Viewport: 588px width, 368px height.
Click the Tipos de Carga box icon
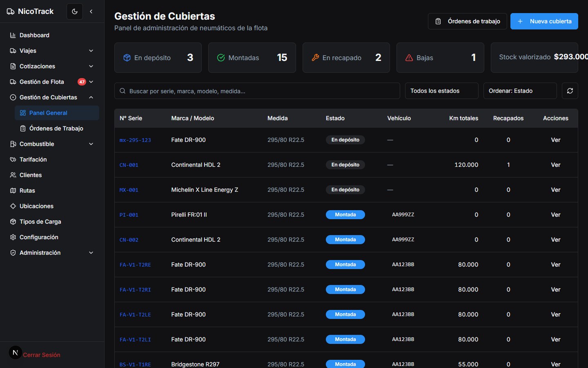pos(13,222)
